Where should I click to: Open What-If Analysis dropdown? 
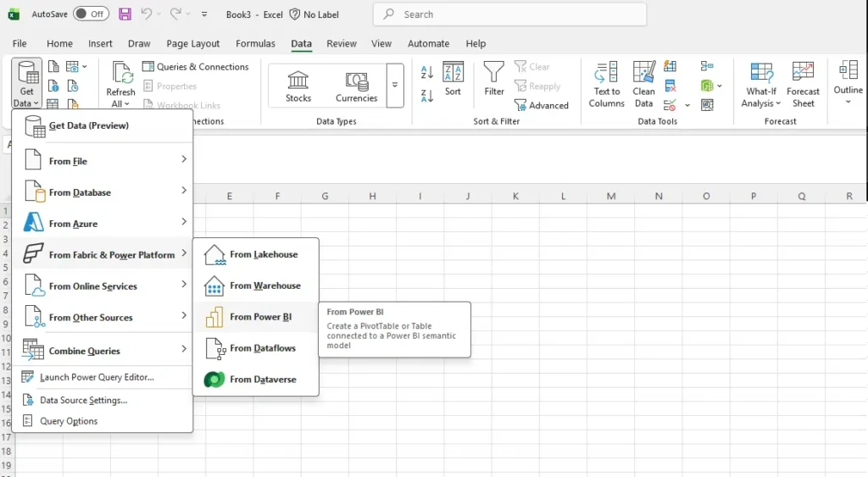[761, 85]
